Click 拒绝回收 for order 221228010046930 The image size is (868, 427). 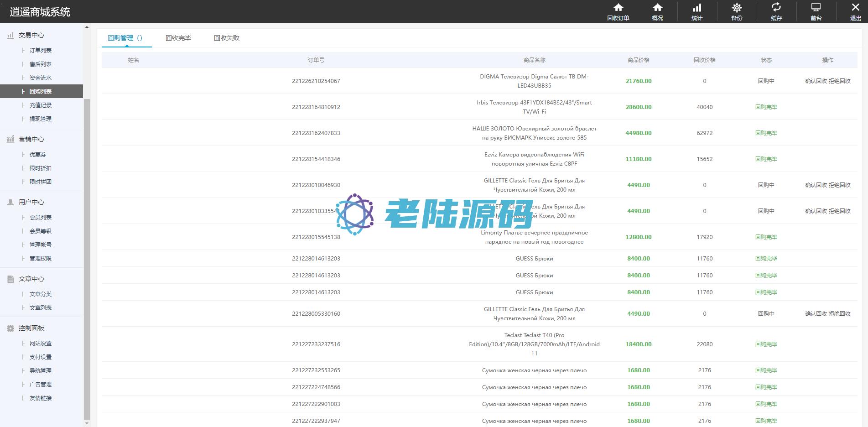point(840,185)
